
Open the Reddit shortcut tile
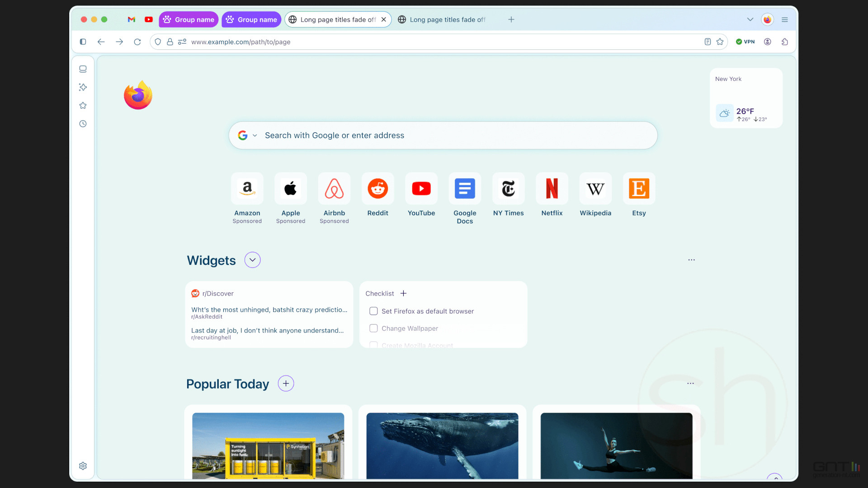pyautogui.click(x=377, y=189)
